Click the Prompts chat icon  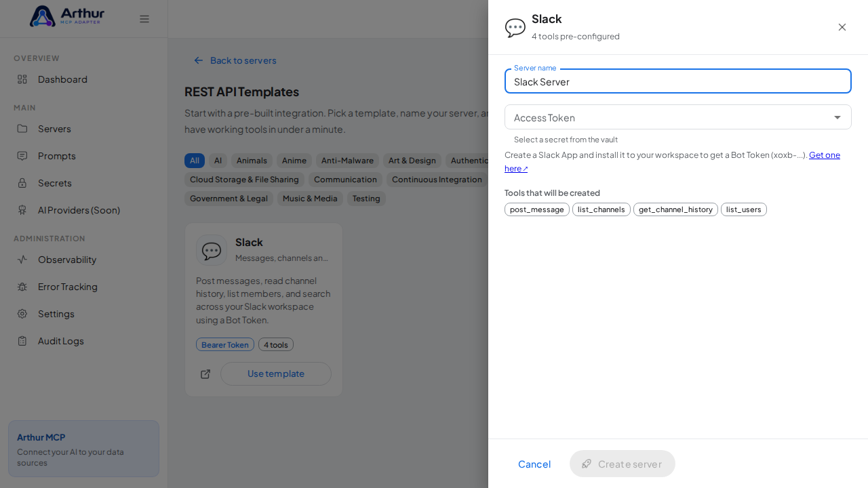coord(22,156)
